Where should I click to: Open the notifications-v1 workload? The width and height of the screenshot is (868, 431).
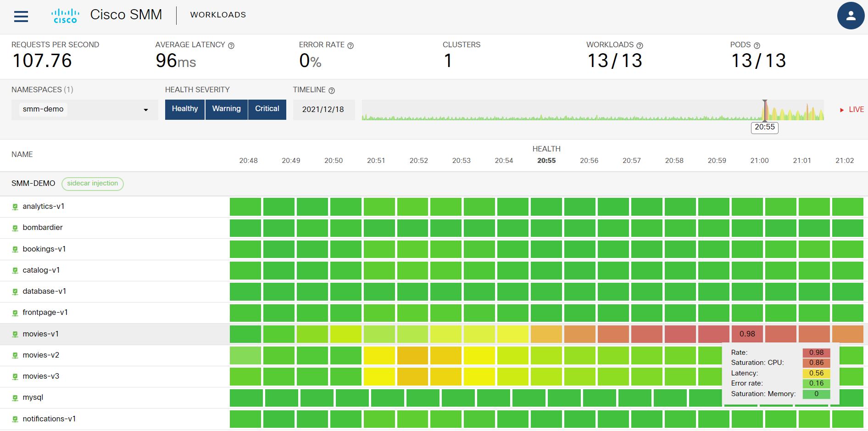point(49,419)
